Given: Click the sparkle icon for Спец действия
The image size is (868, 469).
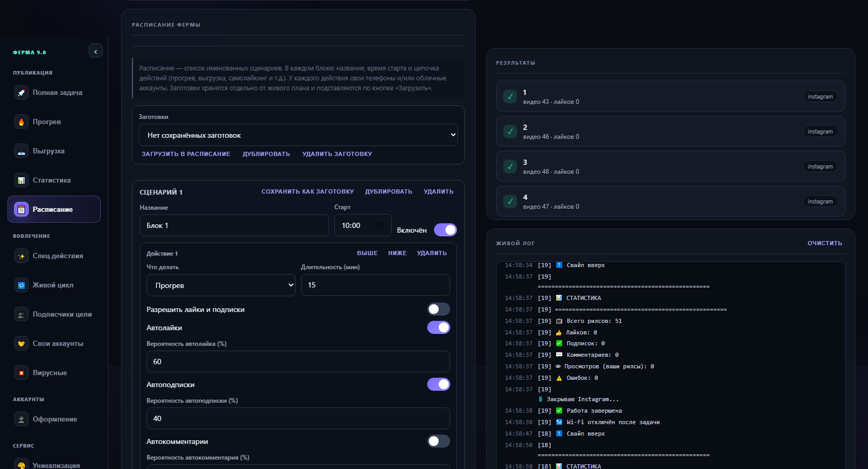Looking at the screenshot, I should point(21,256).
